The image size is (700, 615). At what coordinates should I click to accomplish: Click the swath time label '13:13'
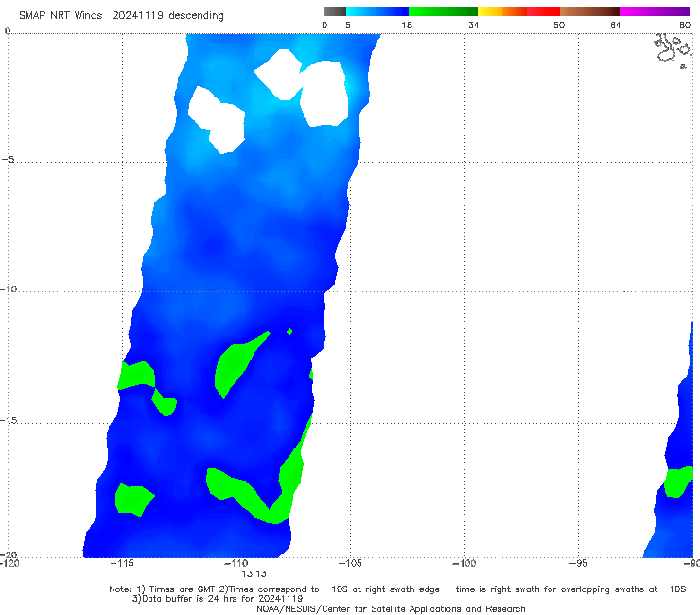[254, 574]
